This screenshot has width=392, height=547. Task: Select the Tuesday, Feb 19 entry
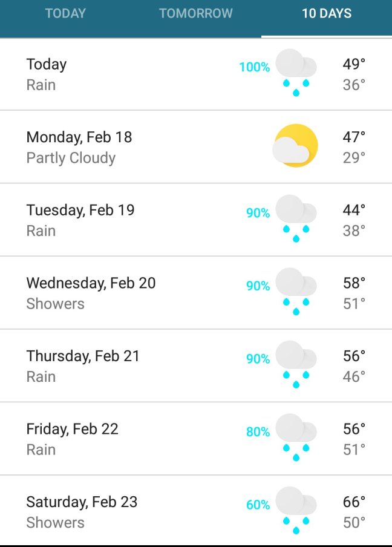[x=80, y=210]
